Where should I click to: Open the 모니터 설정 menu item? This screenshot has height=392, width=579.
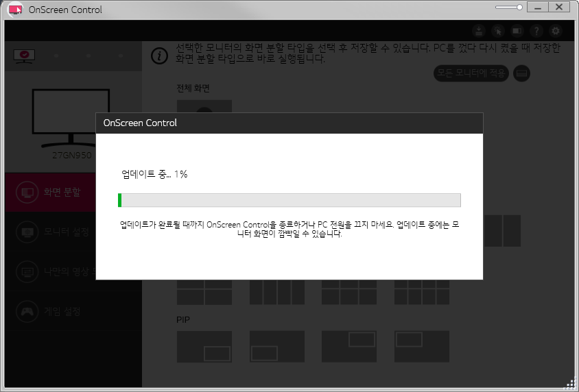tap(50, 232)
